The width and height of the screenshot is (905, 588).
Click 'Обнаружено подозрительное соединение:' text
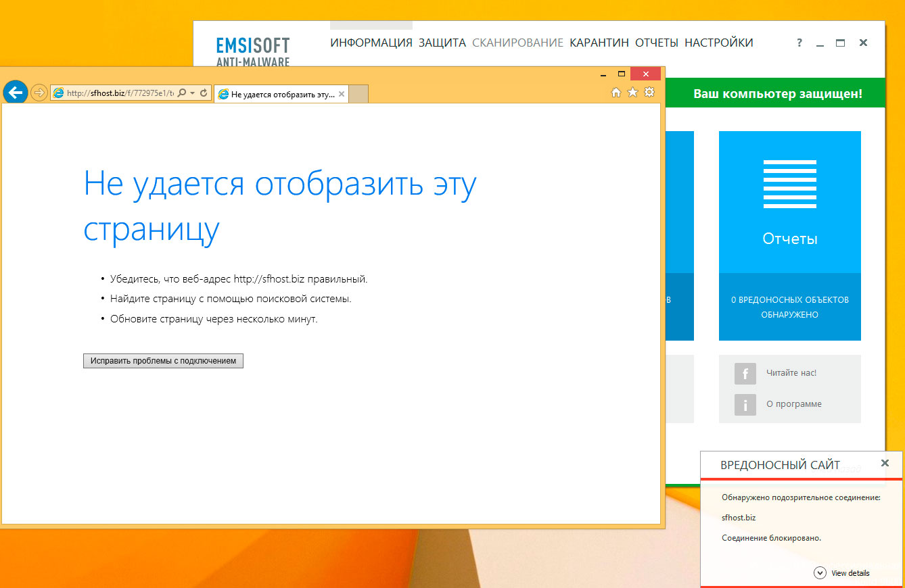pyautogui.click(x=801, y=497)
